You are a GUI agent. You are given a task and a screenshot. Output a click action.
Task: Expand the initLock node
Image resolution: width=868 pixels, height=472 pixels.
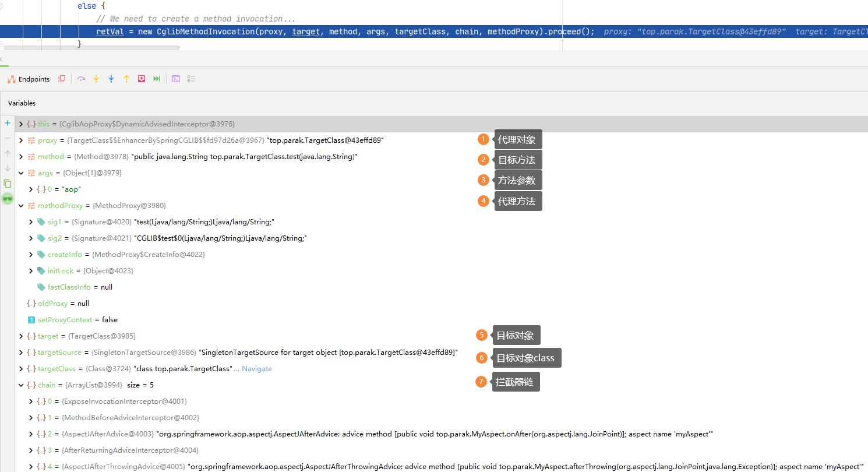(31, 271)
